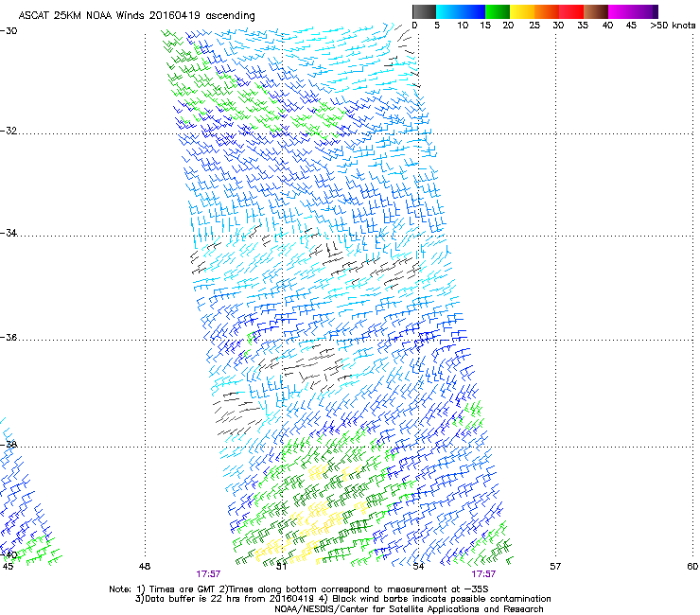Pick the brown 35-40 knots legend swatch

[596, 11]
